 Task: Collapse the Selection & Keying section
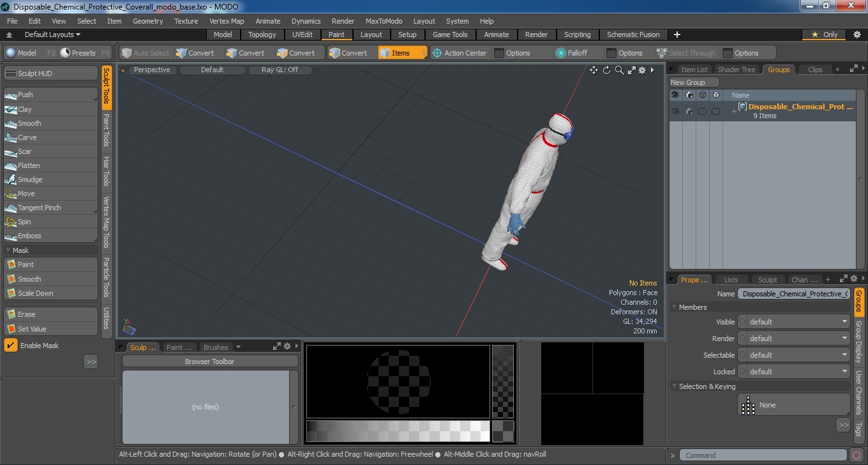click(x=674, y=386)
